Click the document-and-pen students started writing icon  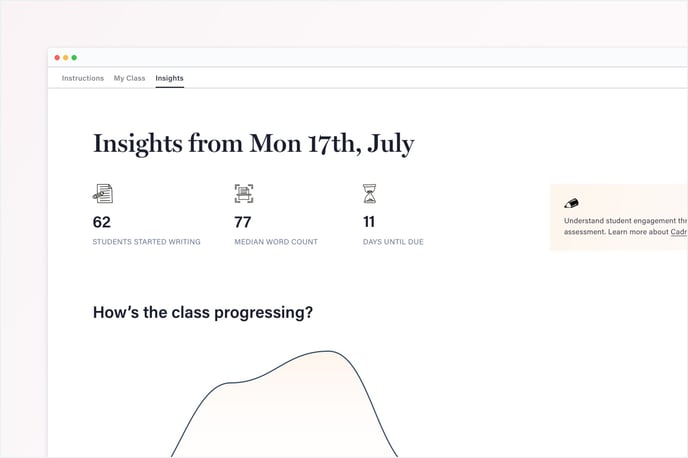pos(103,193)
